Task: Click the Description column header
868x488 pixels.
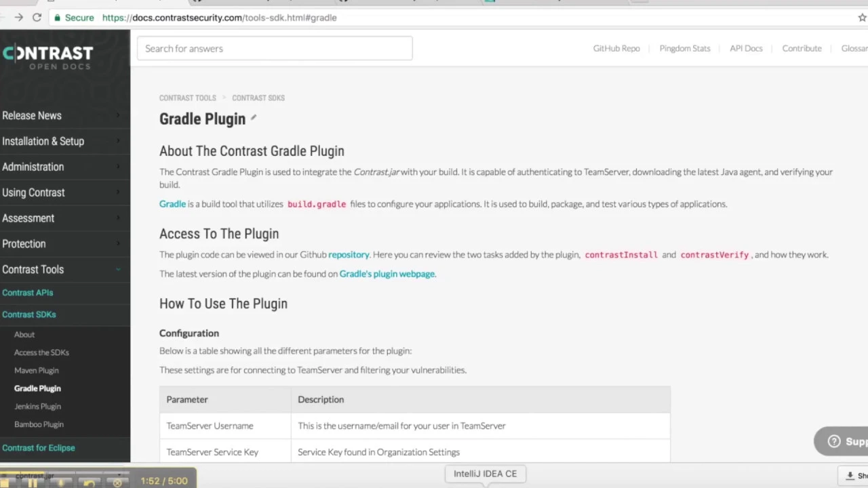Action: click(481, 399)
